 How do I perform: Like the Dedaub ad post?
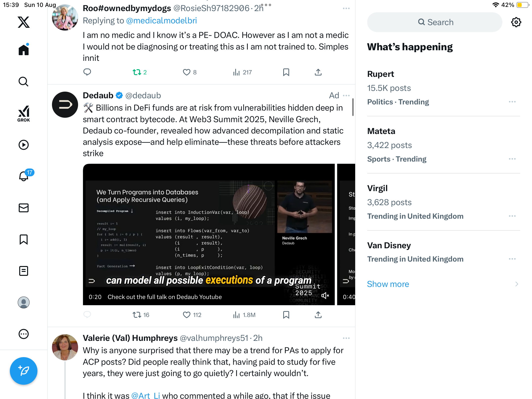click(x=187, y=315)
